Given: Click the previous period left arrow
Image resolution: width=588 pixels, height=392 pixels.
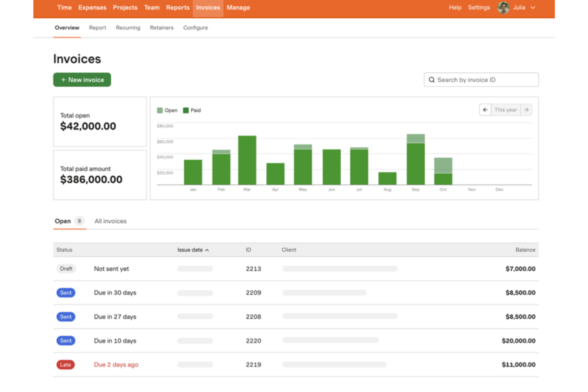Looking at the screenshot, I should [485, 110].
